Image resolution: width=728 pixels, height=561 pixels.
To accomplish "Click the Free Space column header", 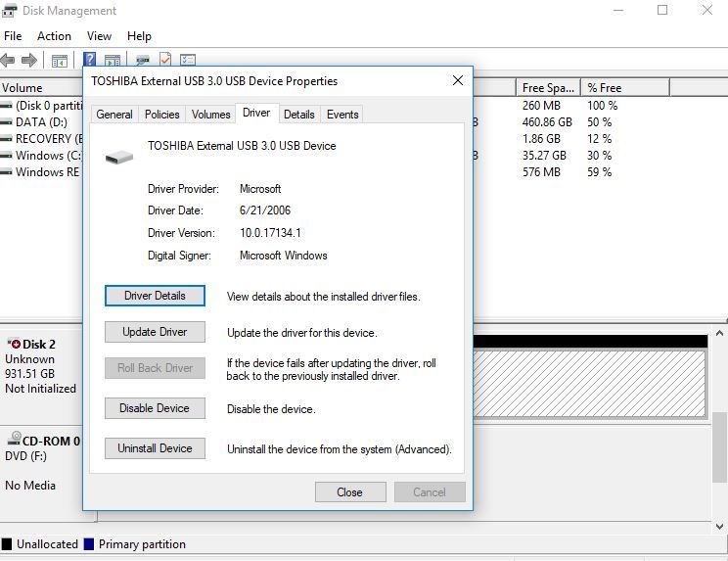I will (x=548, y=88).
